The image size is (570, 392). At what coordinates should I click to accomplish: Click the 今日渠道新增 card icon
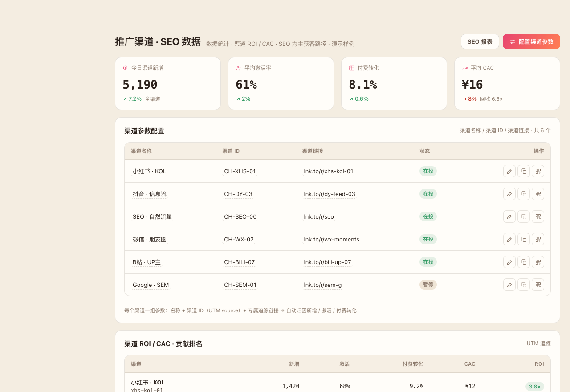pyautogui.click(x=126, y=68)
